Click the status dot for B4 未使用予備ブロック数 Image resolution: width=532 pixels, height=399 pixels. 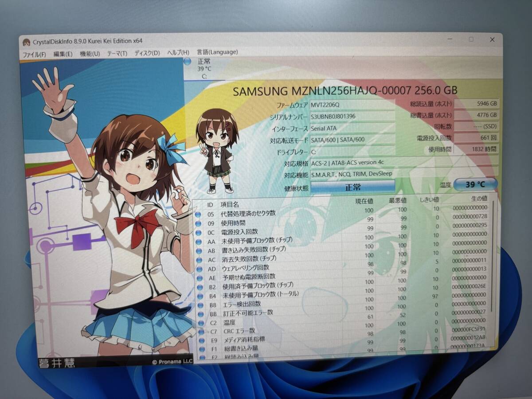[200, 296]
